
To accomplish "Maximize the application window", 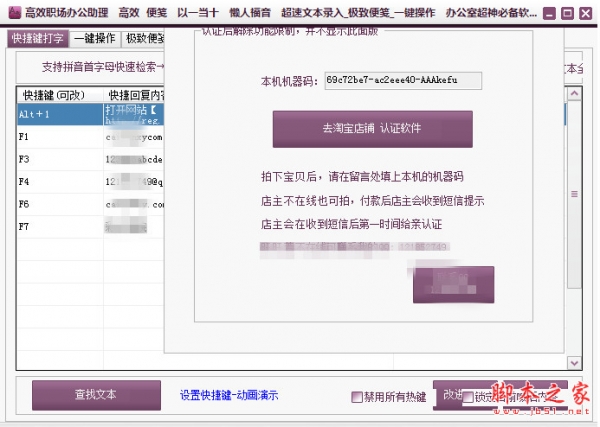I will click(567, 14).
